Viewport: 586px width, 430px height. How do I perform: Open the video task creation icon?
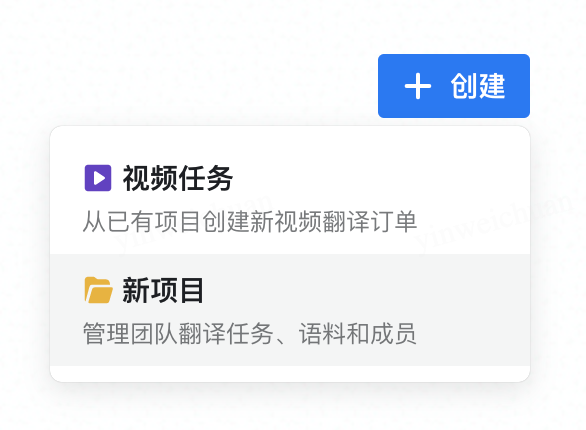pyautogui.click(x=98, y=178)
